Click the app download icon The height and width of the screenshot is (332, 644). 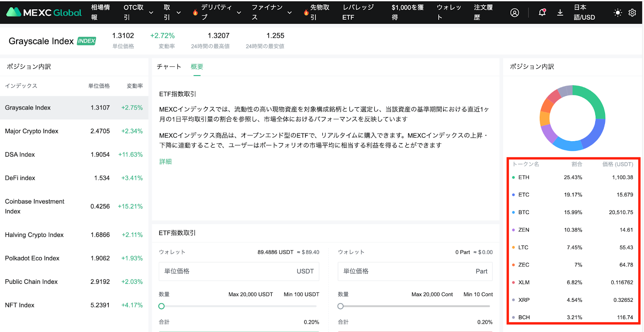560,12
